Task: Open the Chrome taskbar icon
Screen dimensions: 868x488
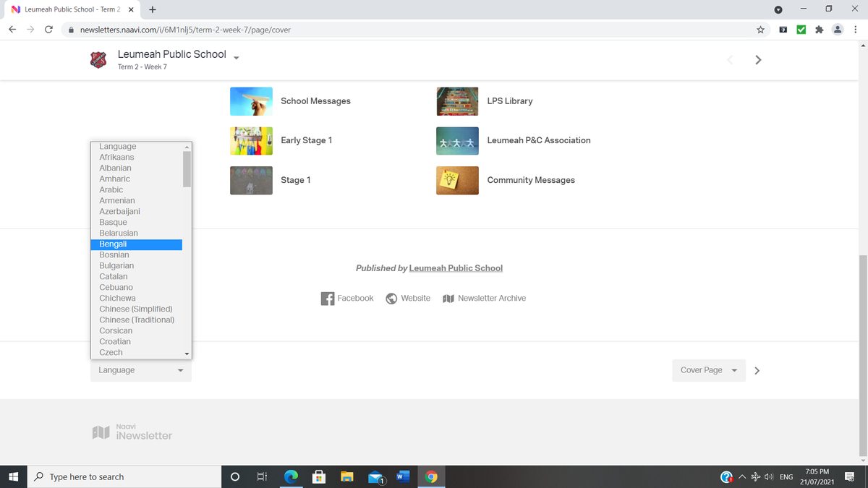Action: pos(431,477)
